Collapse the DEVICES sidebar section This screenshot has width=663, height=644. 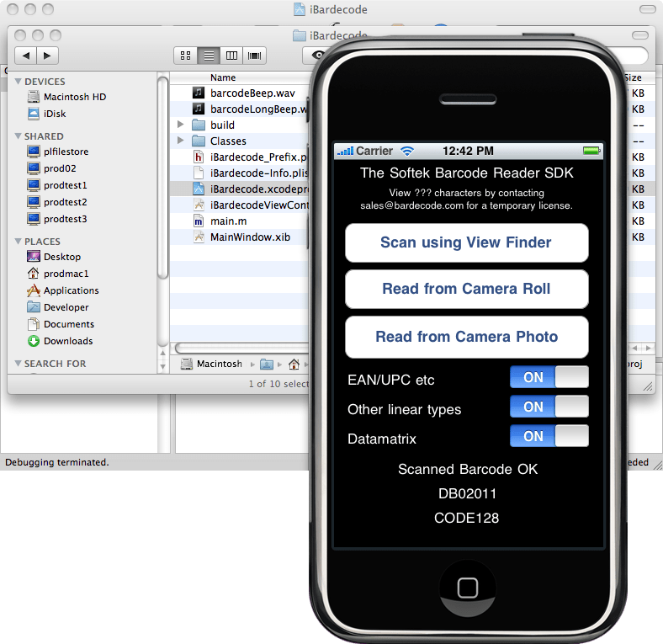(18, 82)
